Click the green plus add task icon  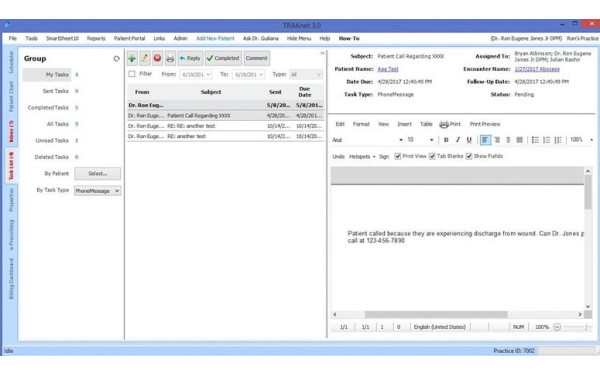pos(132,58)
